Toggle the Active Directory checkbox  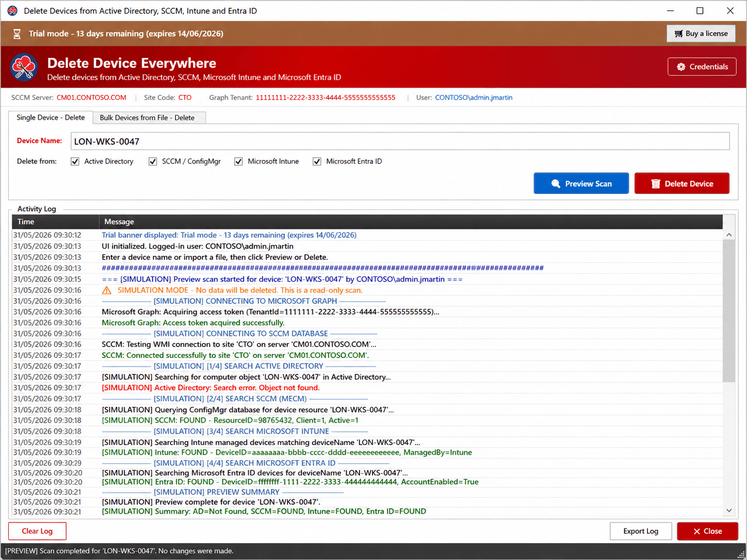point(75,161)
